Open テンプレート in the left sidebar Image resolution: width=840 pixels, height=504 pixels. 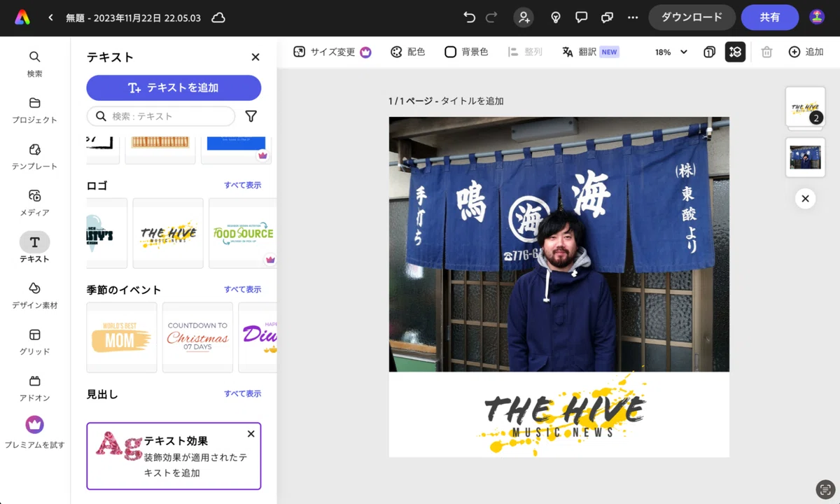(34, 156)
